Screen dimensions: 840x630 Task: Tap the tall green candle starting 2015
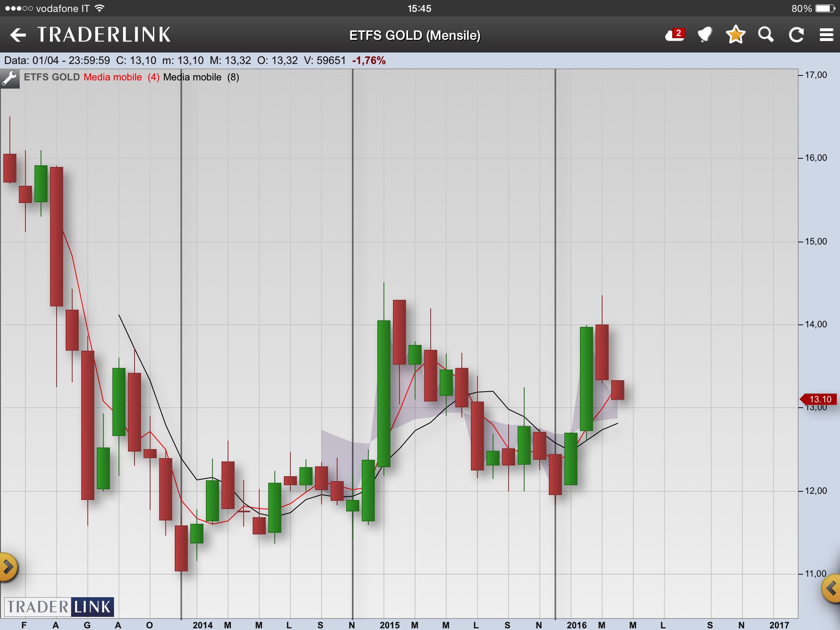384,393
